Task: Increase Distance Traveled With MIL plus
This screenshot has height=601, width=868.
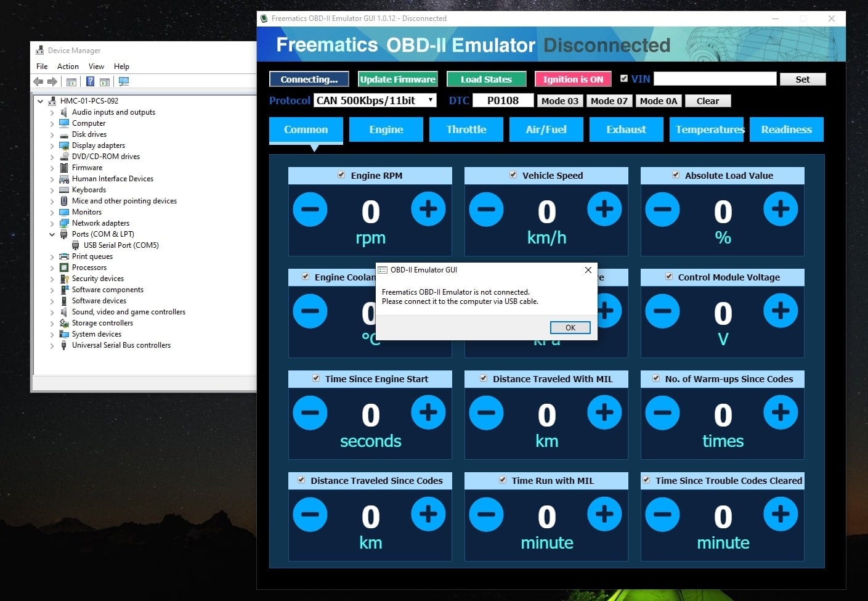Action: point(604,412)
